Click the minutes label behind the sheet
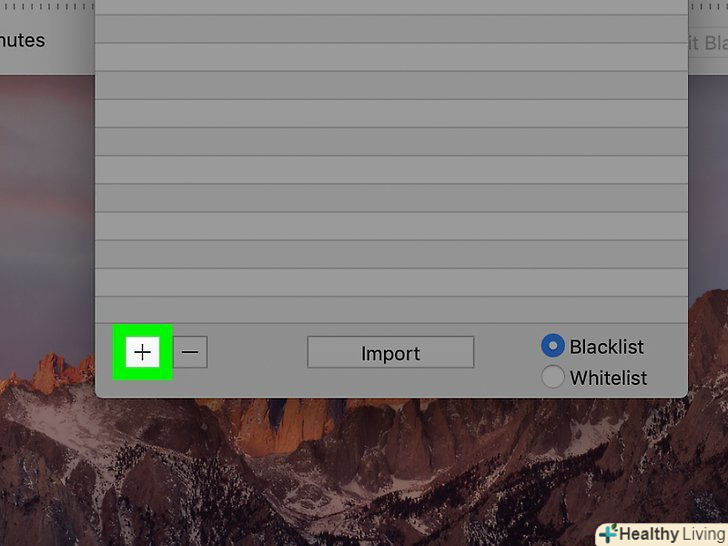This screenshot has height=546, width=728. point(22,40)
